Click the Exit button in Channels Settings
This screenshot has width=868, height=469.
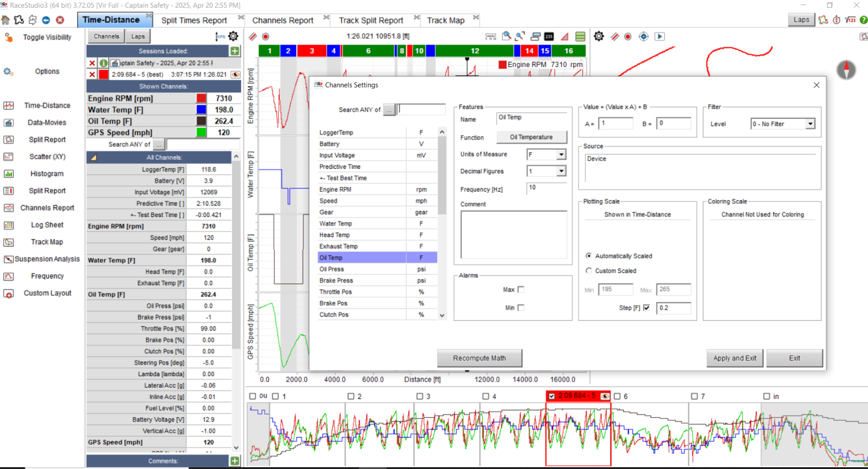tap(794, 358)
